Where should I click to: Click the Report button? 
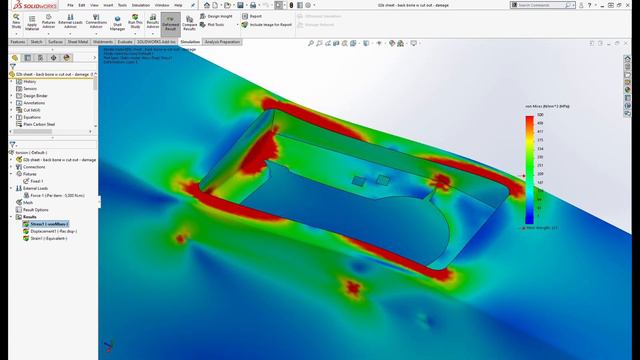[x=252, y=16]
